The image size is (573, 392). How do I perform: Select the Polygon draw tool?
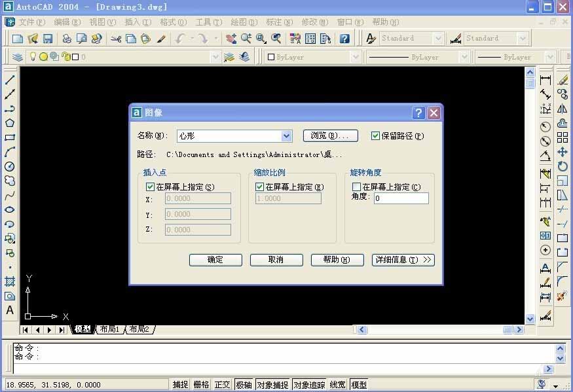[10, 123]
